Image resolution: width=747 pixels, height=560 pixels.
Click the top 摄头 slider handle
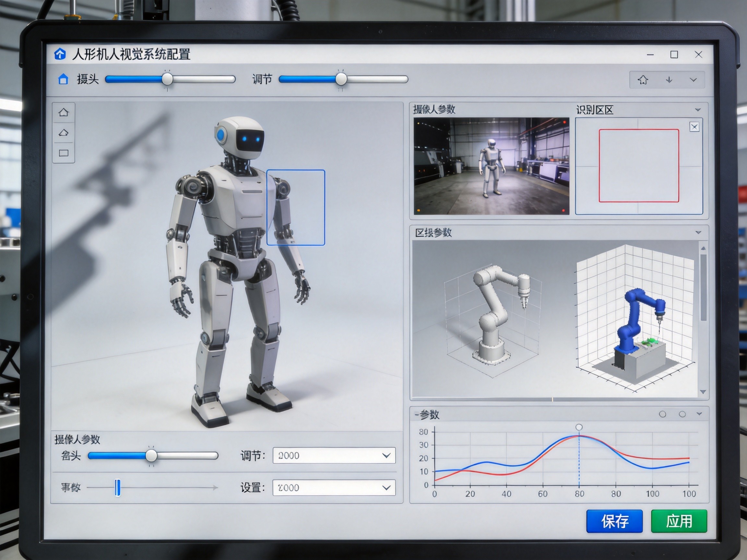click(167, 79)
